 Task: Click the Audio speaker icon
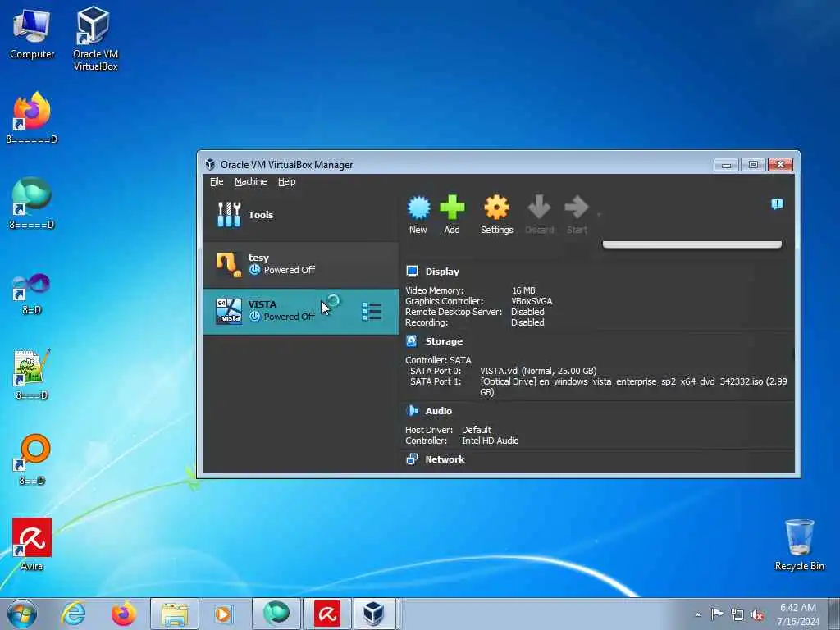[x=412, y=411]
